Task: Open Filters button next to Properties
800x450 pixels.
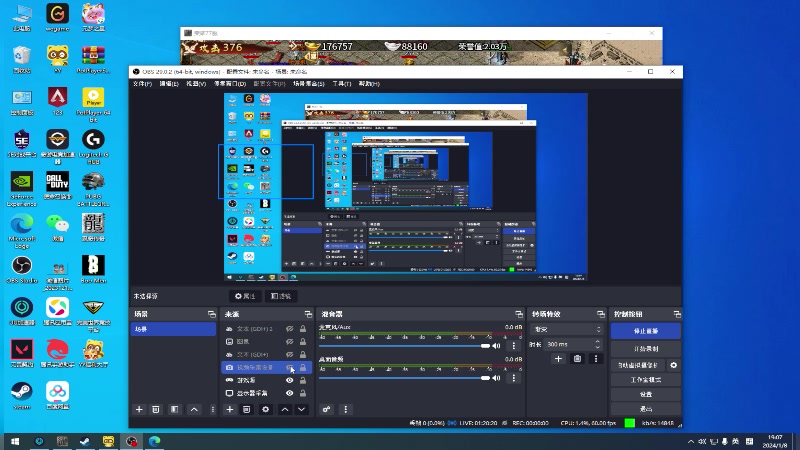Action: (x=281, y=296)
